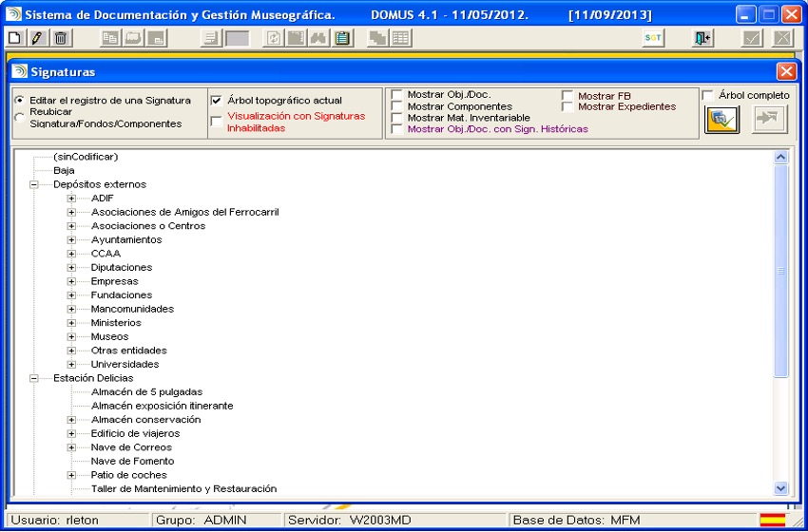Uncheck 'Árbol topográfico actual' checkbox

coord(217,100)
